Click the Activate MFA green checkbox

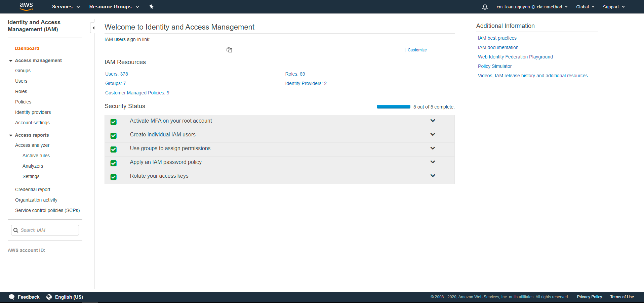pos(114,122)
